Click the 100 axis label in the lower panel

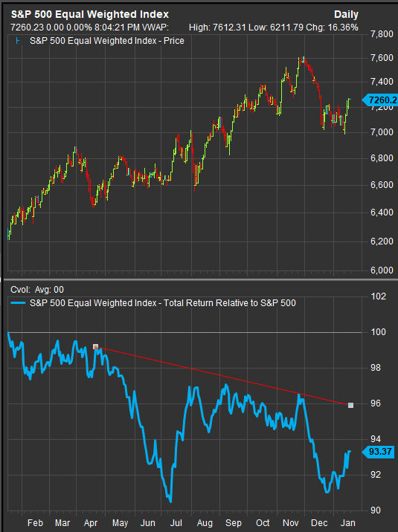click(379, 332)
